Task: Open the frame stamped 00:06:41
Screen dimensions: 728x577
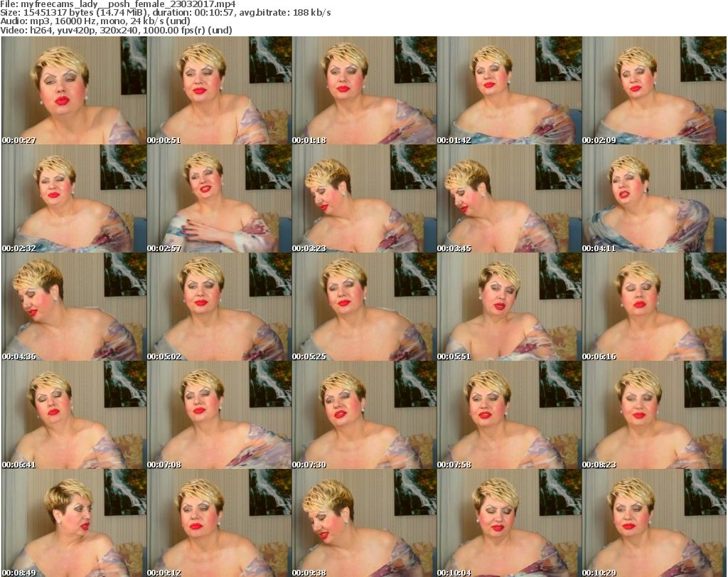Action: click(74, 415)
